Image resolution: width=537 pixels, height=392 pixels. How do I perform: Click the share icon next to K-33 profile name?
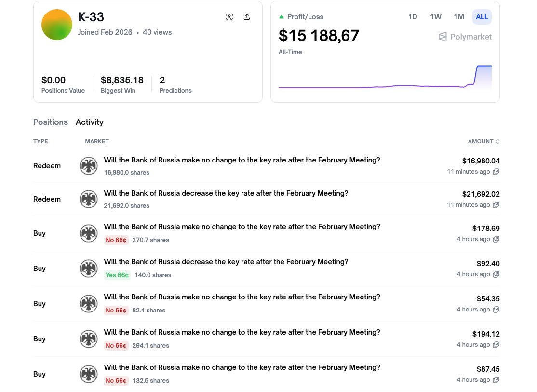pyautogui.click(x=247, y=16)
